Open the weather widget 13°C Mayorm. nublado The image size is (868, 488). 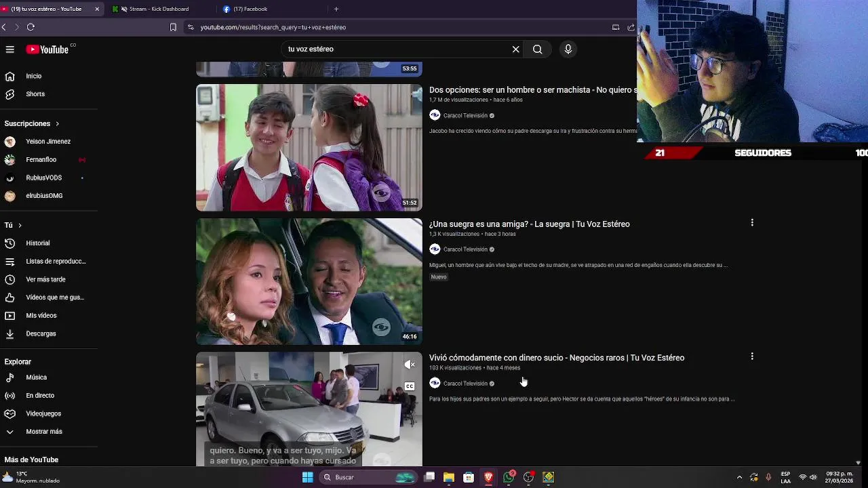(x=31, y=477)
